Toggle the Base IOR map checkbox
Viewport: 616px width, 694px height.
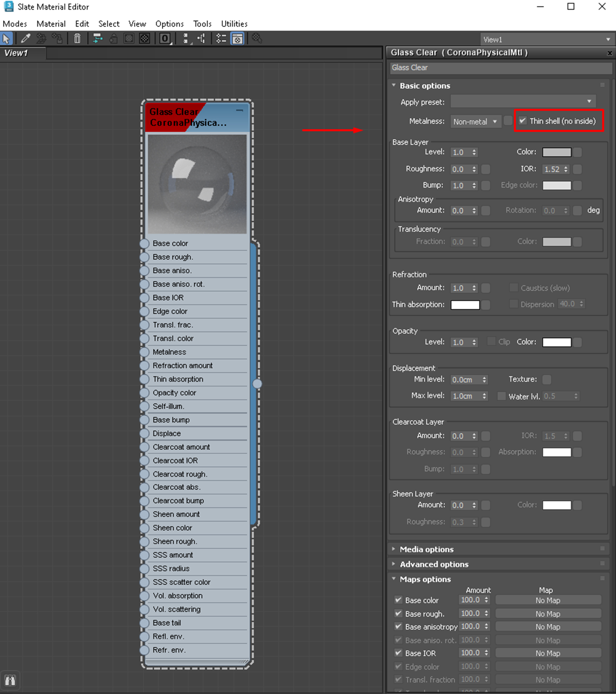point(398,653)
